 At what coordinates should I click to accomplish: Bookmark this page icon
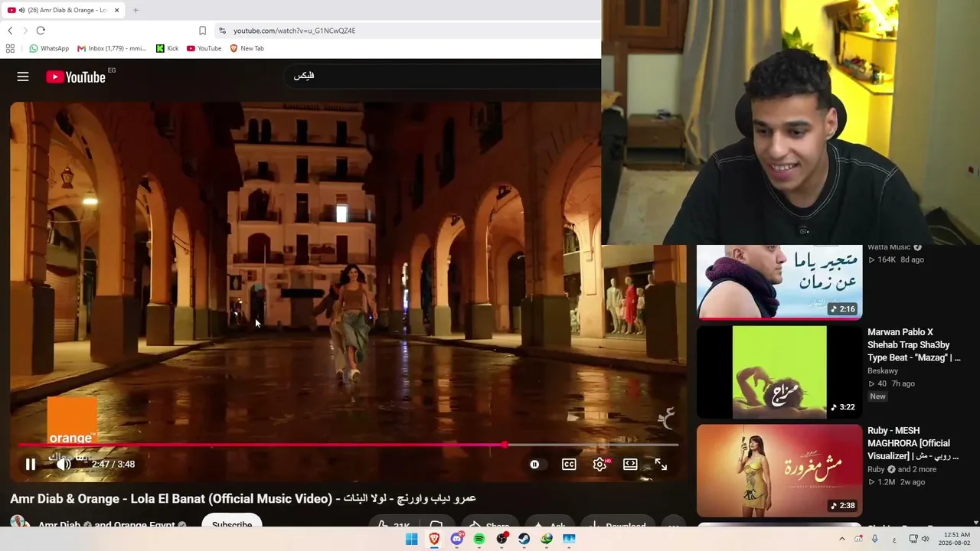pyautogui.click(x=202, y=31)
